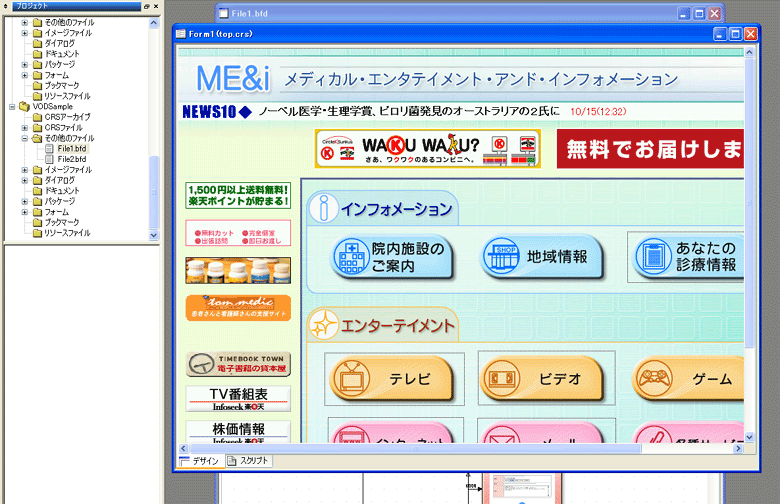Click the ビデオ button

[542, 379]
